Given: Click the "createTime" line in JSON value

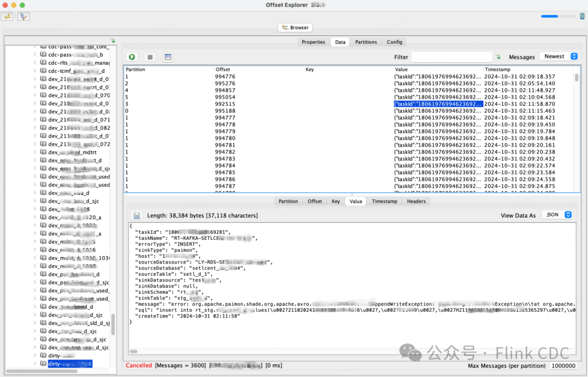Looking at the screenshot, I should [187, 316].
